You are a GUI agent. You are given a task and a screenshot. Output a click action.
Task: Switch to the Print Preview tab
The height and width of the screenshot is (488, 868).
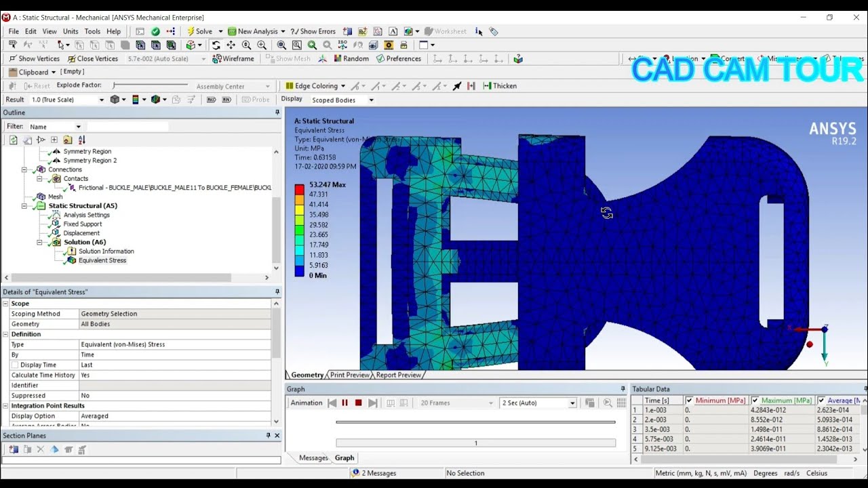pos(350,375)
